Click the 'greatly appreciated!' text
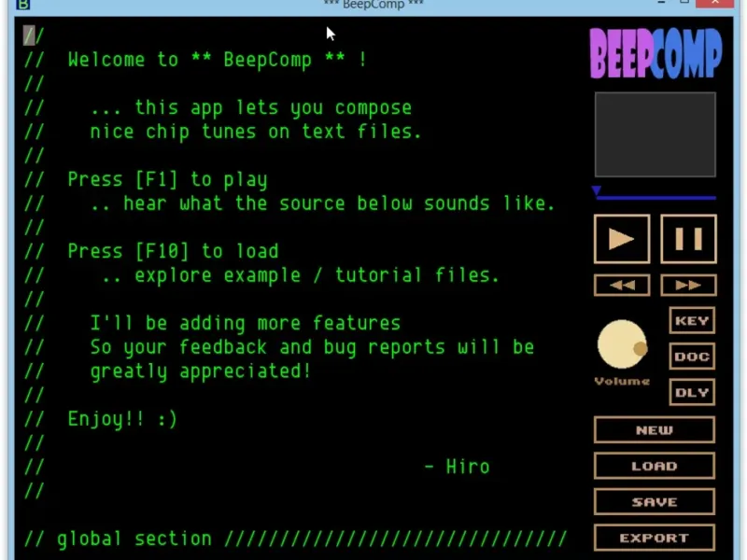 [x=201, y=371]
